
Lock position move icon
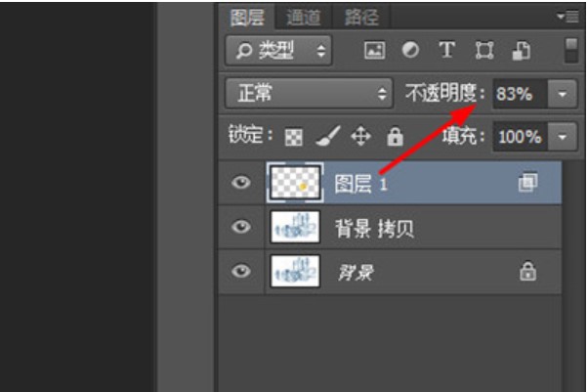pos(360,136)
